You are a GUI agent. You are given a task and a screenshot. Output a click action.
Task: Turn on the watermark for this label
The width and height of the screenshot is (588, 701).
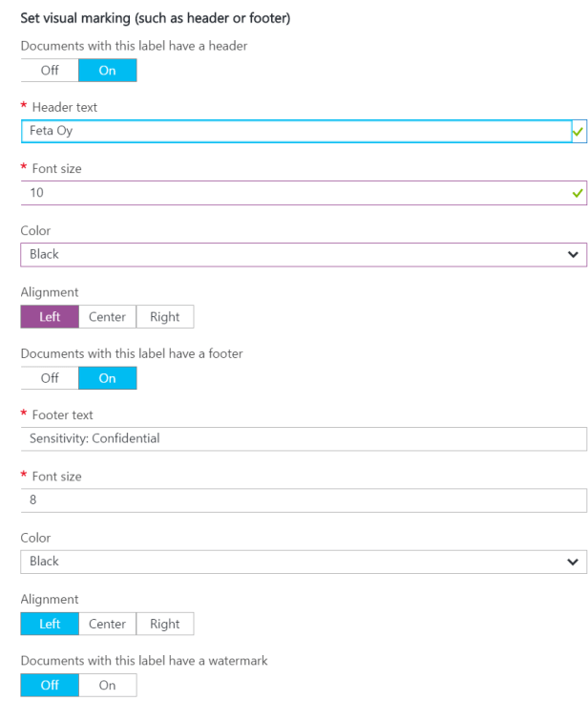coord(107,685)
